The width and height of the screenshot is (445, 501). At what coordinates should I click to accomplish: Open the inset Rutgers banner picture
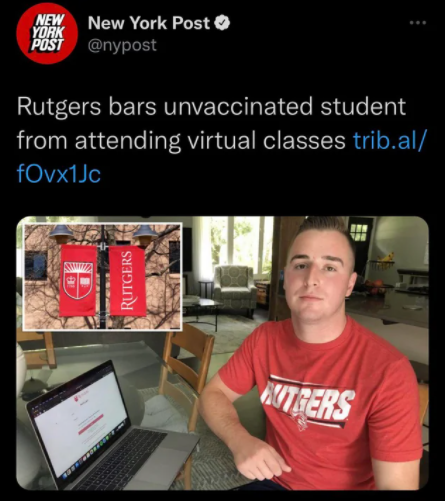point(103,277)
